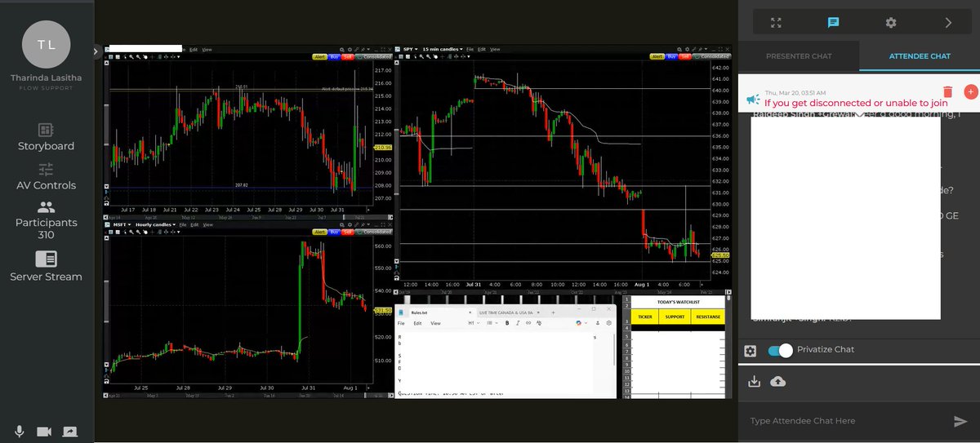Image resolution: width=980 pixels, height=443 pixels.
Task: Open File menu in SPY chart
Action: [470, 49]
